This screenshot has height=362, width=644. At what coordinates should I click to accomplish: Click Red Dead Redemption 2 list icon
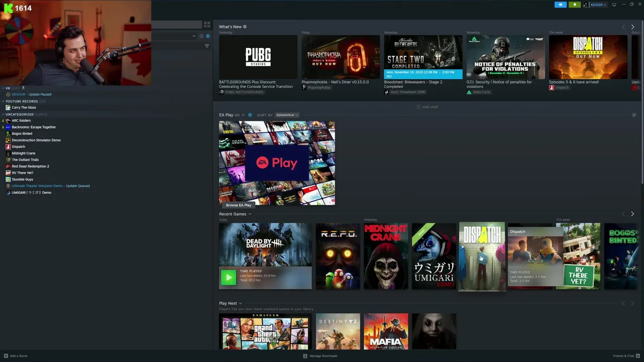click(8, 166)
